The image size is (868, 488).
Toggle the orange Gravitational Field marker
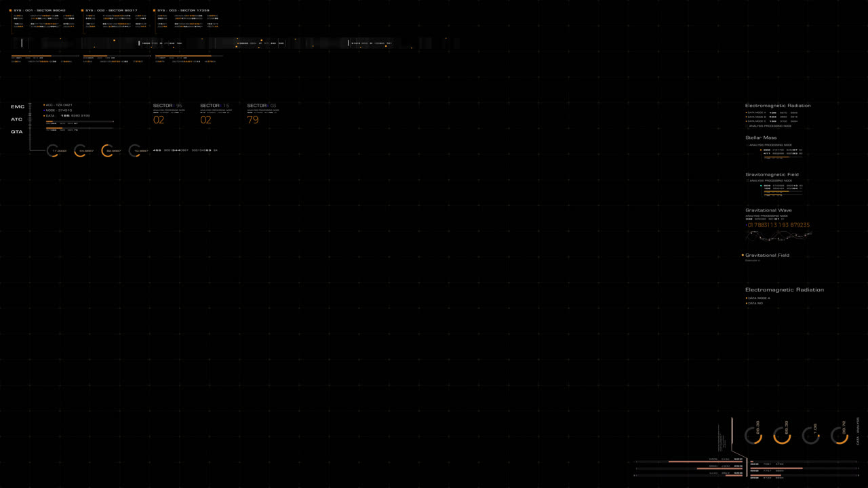tap(743, 256)
